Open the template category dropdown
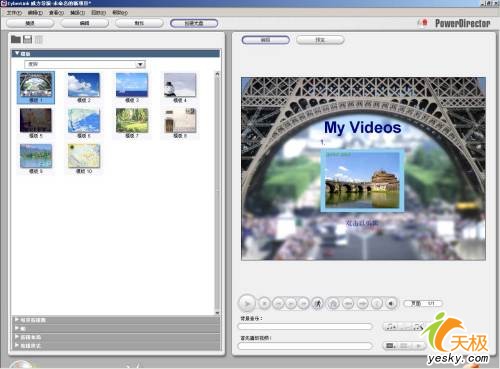500x369 pixels. click(x=140, y=64)
